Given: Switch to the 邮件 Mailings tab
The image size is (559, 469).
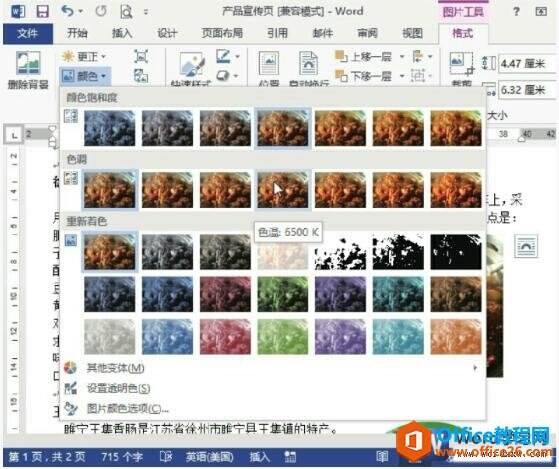Looking at the screenshot, I should click(x=322, y=34).
